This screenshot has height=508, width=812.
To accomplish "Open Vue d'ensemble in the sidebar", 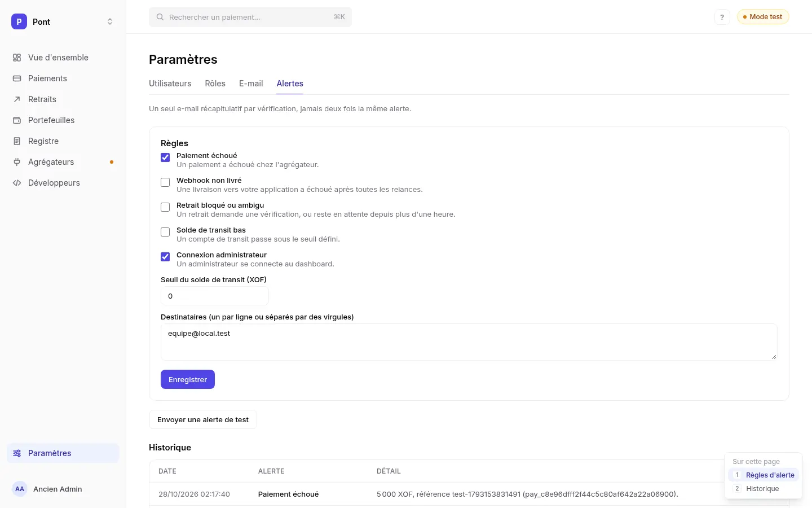I will [x=63, y=58].
